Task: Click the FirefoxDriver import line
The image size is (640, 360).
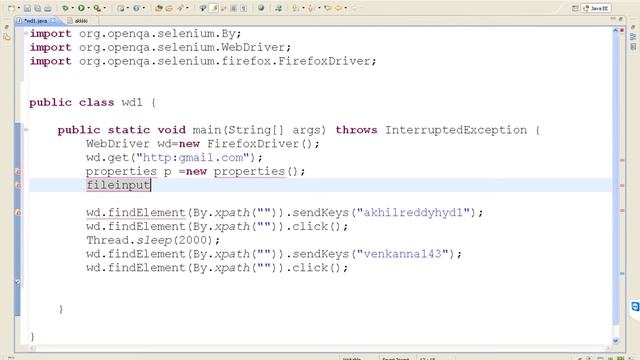Action: tap(203, 61)
